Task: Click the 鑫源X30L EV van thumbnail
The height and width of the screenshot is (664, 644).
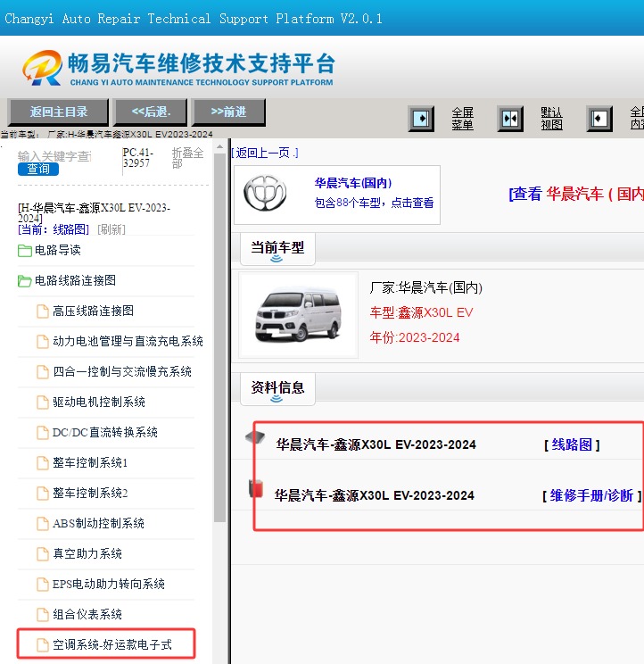Action: pos(298,315)
